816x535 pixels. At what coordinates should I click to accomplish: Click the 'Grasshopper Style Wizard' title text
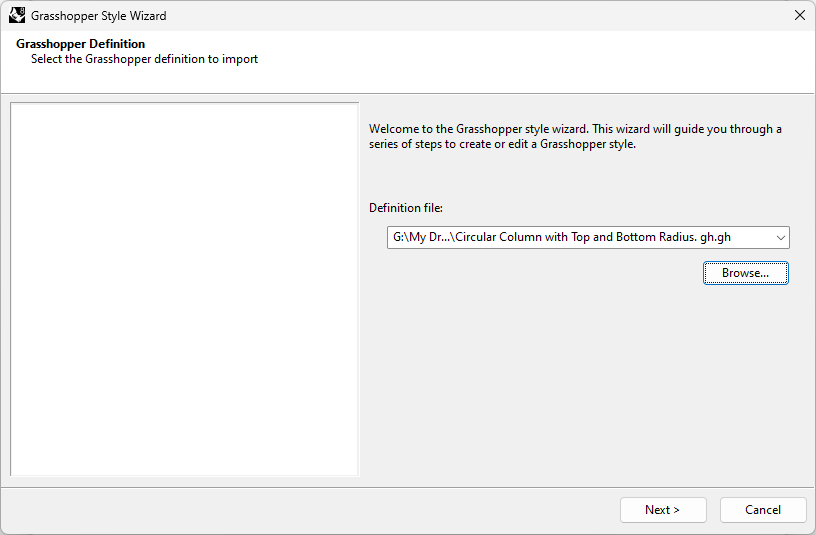coord(98,16)
